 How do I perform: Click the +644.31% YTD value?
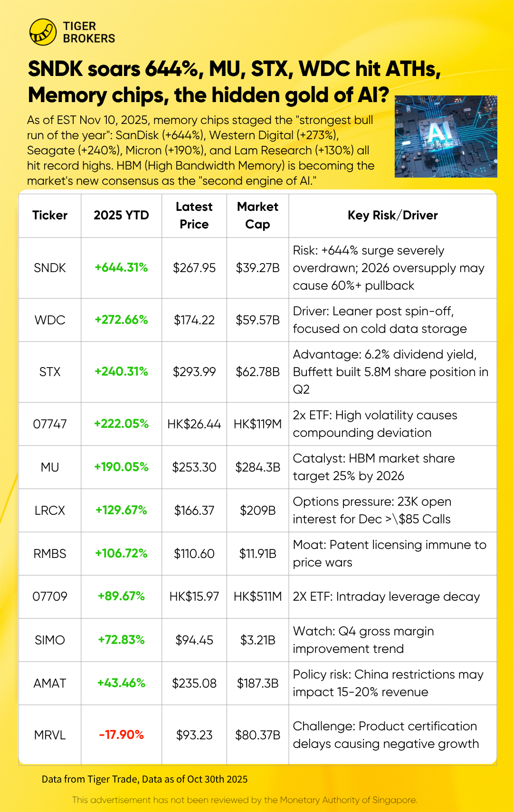pos(122,267)
